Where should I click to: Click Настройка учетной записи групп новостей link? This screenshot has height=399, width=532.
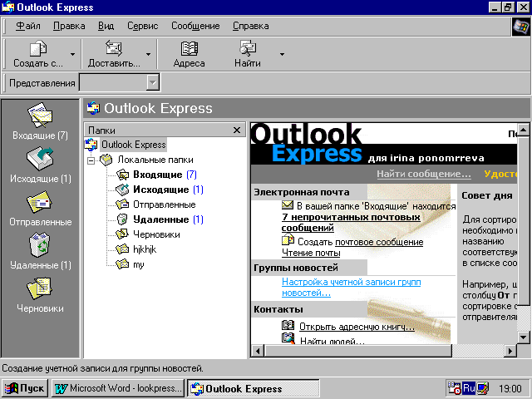point(351,287)
